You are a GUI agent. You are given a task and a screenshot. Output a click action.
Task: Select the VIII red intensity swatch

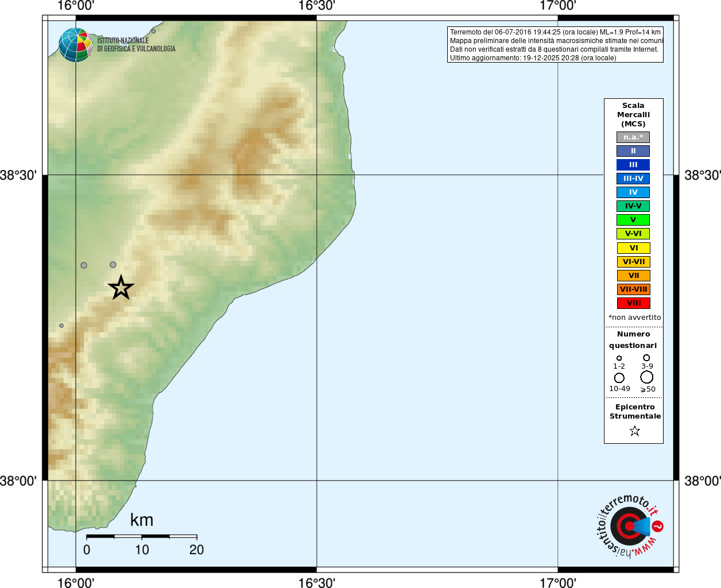(634, 303)
